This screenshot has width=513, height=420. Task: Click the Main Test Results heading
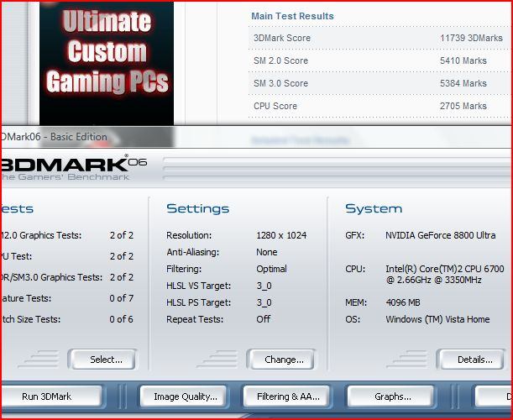coord(292,16)
